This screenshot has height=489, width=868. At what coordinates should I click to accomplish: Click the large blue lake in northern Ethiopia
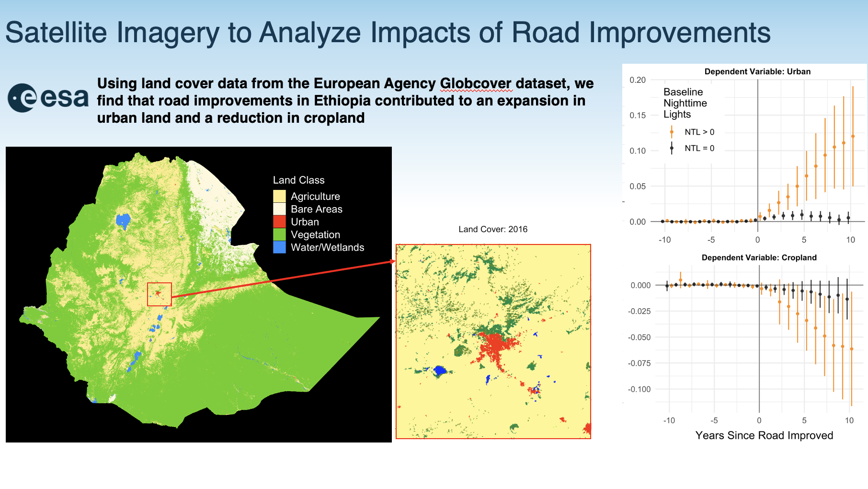pyautogui.click(x=123, y=221)
